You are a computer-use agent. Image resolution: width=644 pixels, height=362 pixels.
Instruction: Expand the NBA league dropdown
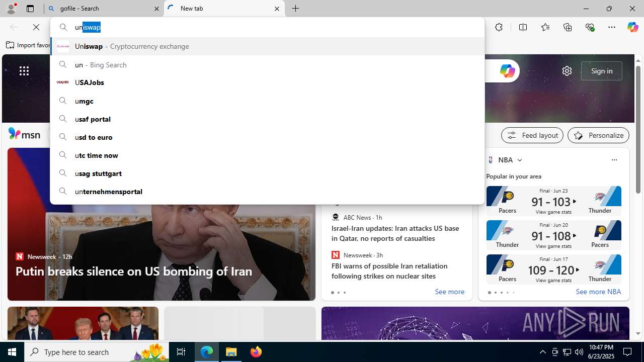[519, 160]
